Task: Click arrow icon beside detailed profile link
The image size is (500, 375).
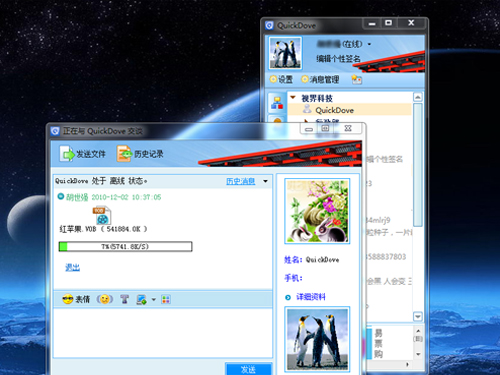Action: 288,297
